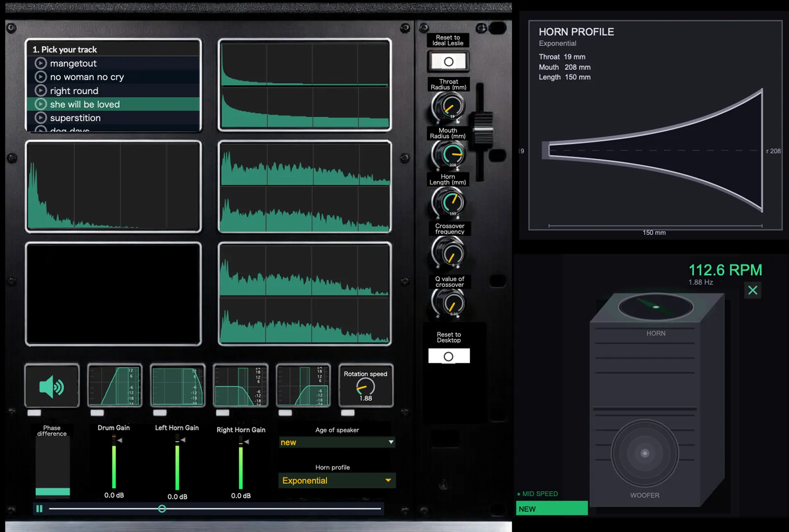789x532 pixels.
Task: Click the green NEW speaker age label
Action: coord(552,509)
